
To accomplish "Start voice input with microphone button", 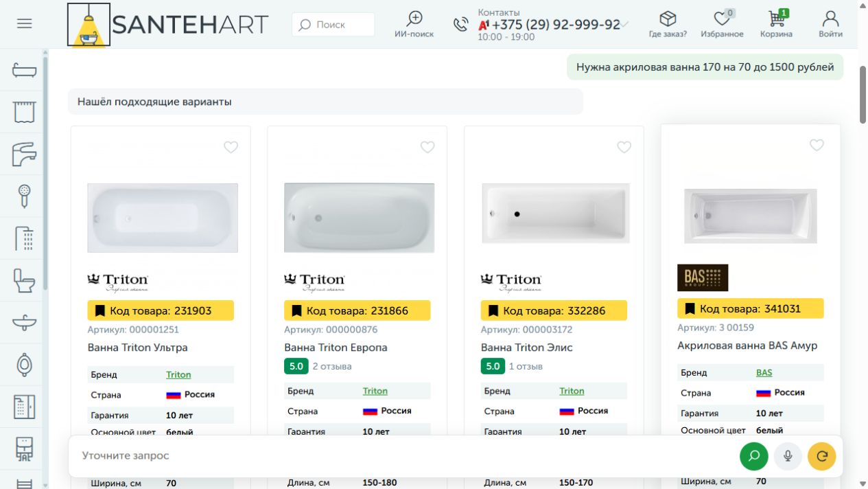I will (x=788, y=456).
